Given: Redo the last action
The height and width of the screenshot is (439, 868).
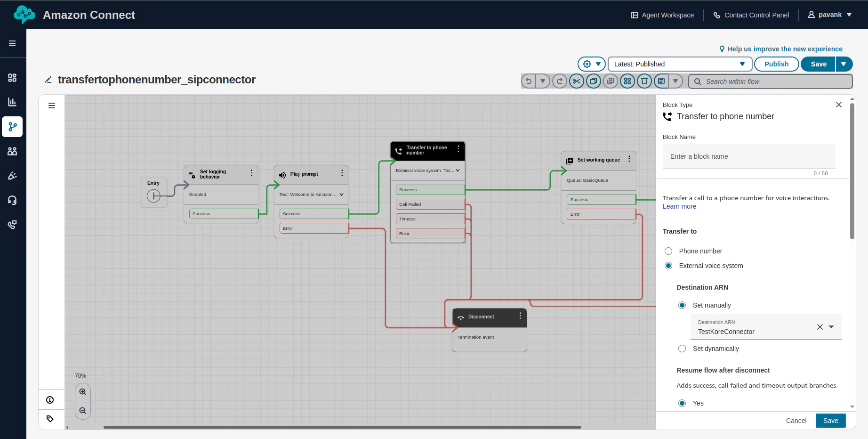Looking at the screenshot, I should tap(559, 81).
